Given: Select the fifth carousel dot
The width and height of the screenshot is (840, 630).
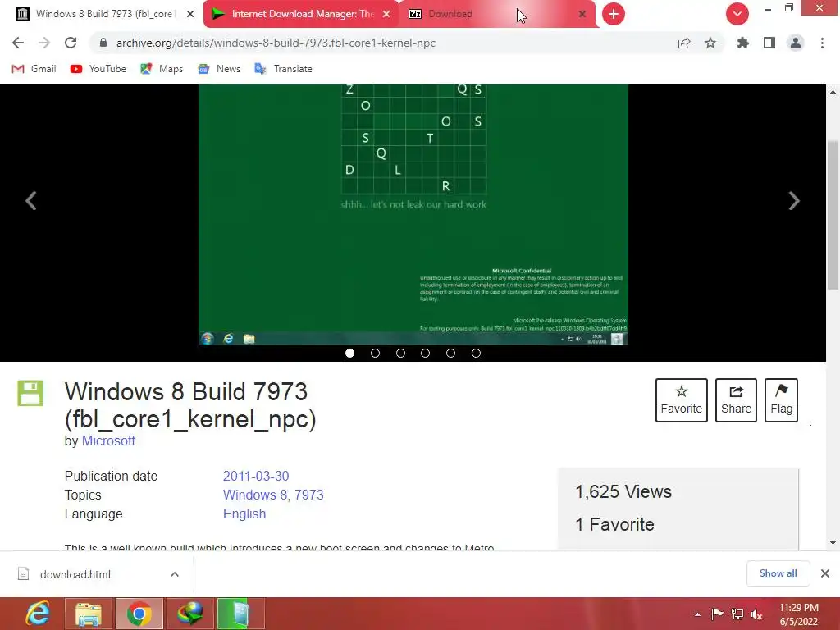Looking at the screenshot, I should (450, 353).
